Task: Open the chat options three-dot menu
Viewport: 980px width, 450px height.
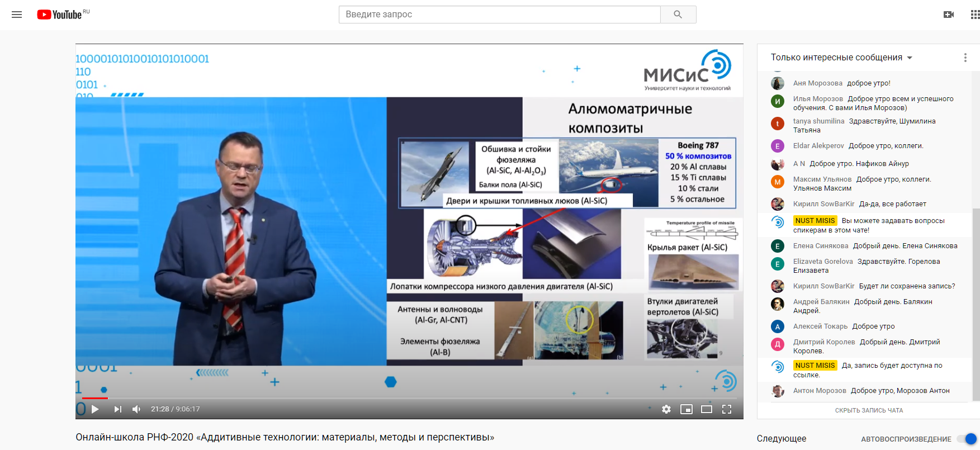Action: 965,58
